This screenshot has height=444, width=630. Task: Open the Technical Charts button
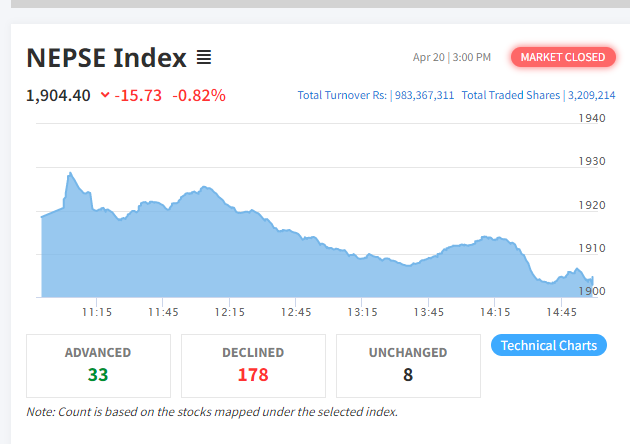549,346
